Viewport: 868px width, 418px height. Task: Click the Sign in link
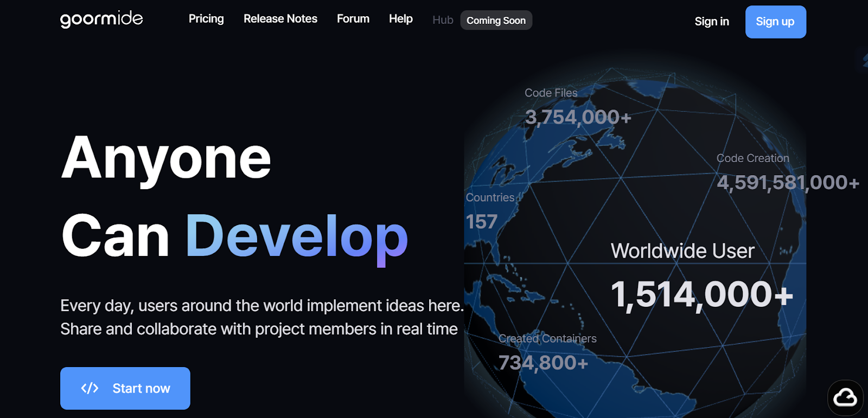712,22
